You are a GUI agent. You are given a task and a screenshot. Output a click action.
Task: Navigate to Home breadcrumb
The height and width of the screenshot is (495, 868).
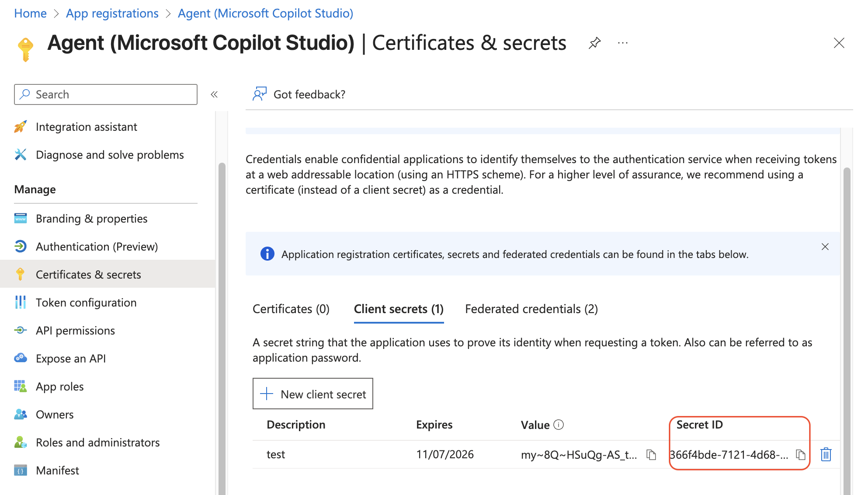point(30,13)
